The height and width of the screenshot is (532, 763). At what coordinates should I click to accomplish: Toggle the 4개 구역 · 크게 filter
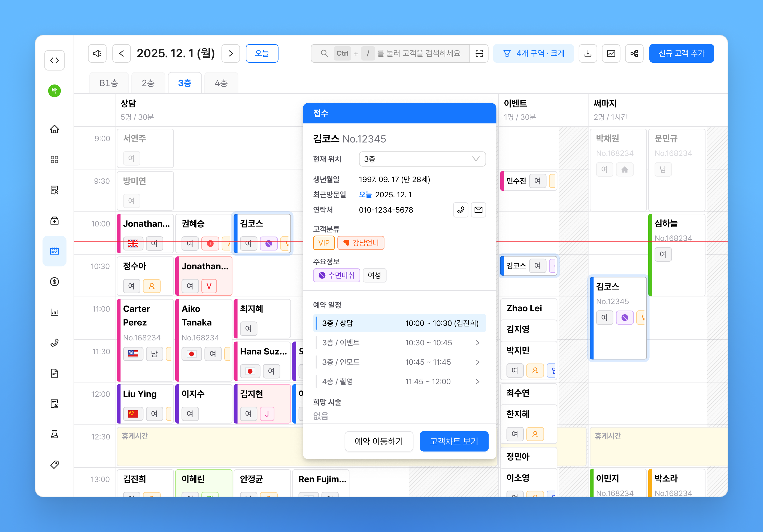[533, 53]
